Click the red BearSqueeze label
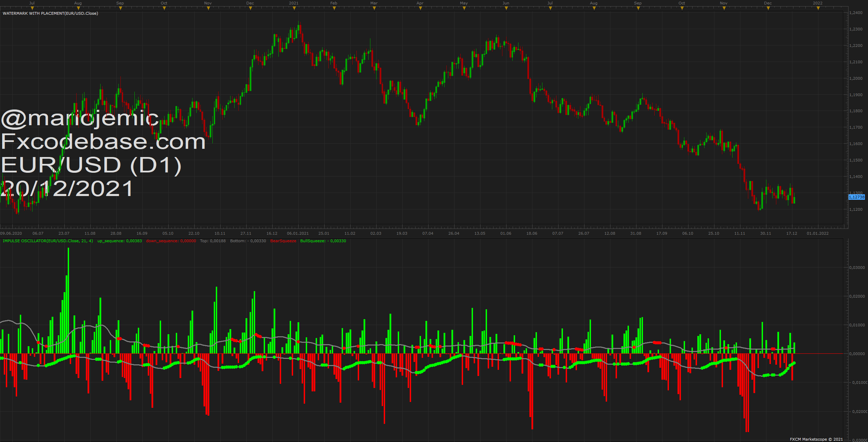The image size is (868, 442). pyautogui.click(x=283, y=241)
